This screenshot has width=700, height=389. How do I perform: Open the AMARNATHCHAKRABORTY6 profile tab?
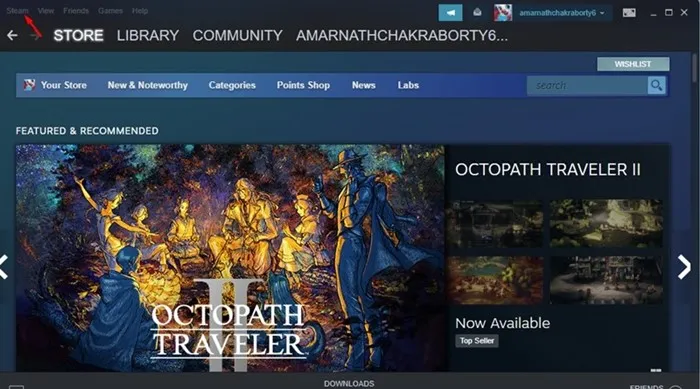click(x=402, y=35)
